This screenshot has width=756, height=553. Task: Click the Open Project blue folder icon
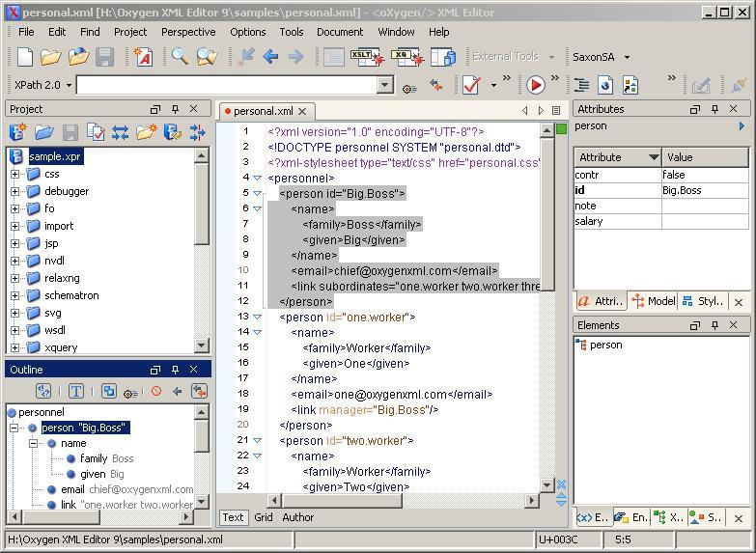(43, 132)
